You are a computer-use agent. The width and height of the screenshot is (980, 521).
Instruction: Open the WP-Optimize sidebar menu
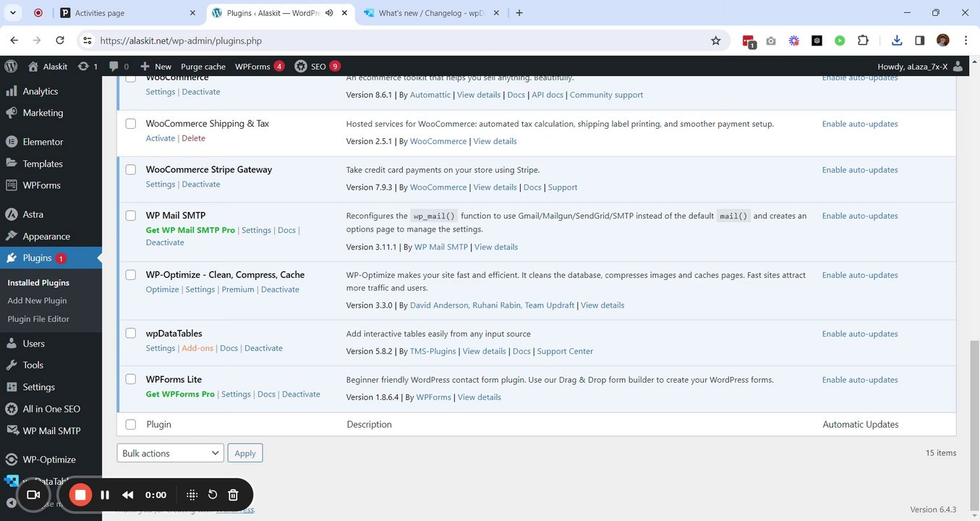49,459
